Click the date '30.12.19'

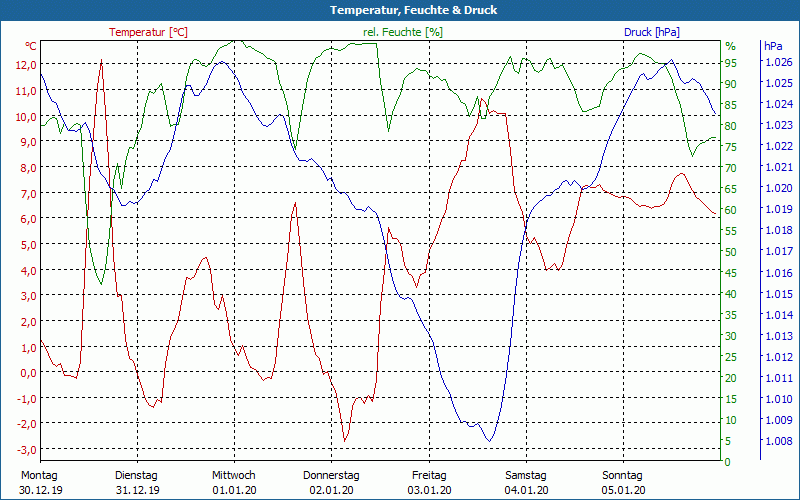point(41,490)
